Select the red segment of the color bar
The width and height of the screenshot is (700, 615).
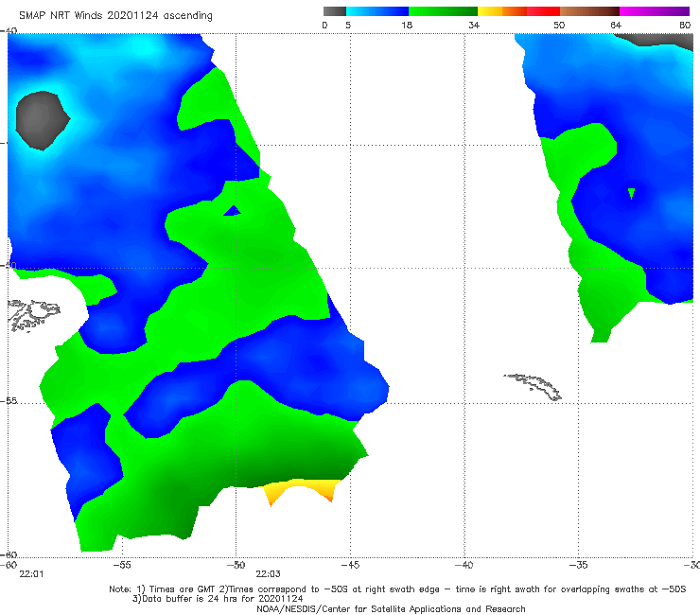point(543,11)
